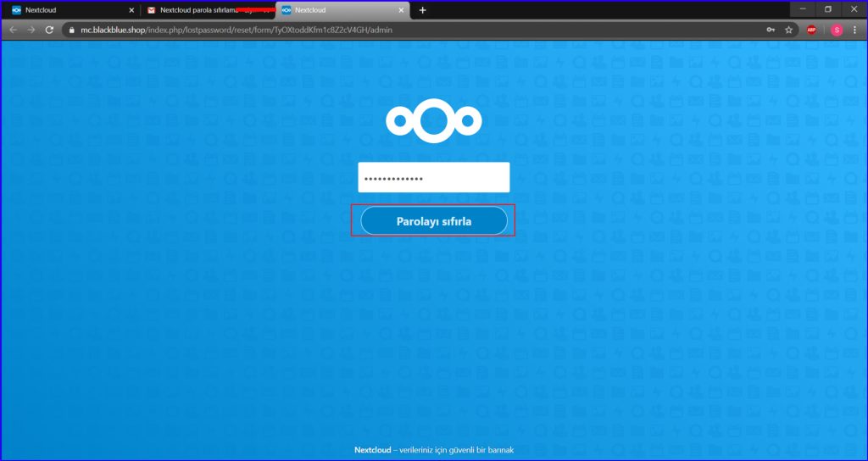Click the address bar URL
The width and height of the screenshot is (868, 461).
pyautogui.click(x=236, y=30)
